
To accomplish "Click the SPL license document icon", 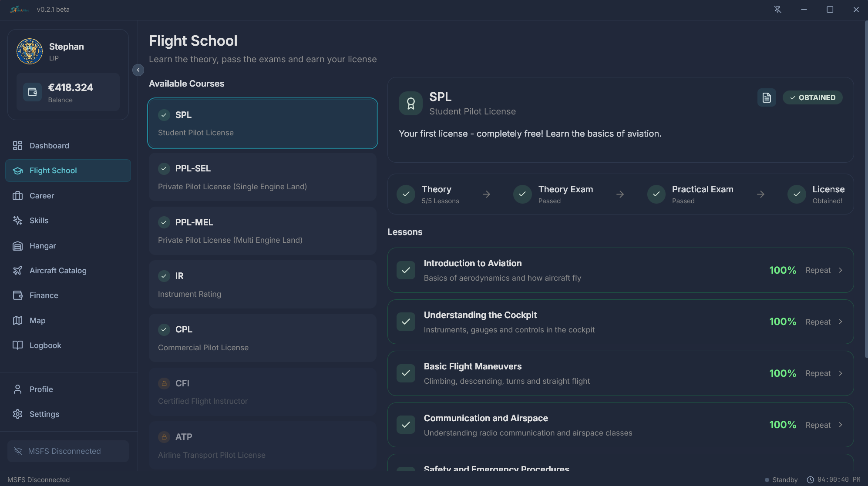I will click(x=767, y=97).
